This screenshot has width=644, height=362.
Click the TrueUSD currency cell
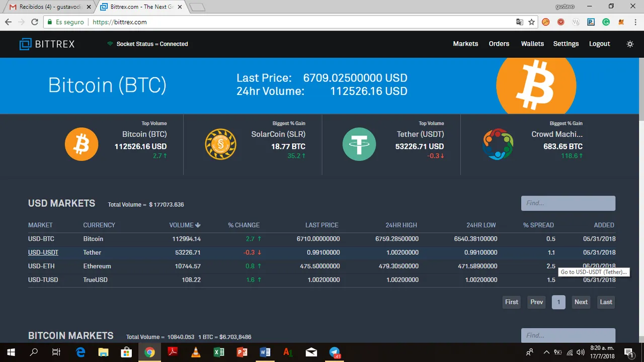click(96, 280)
